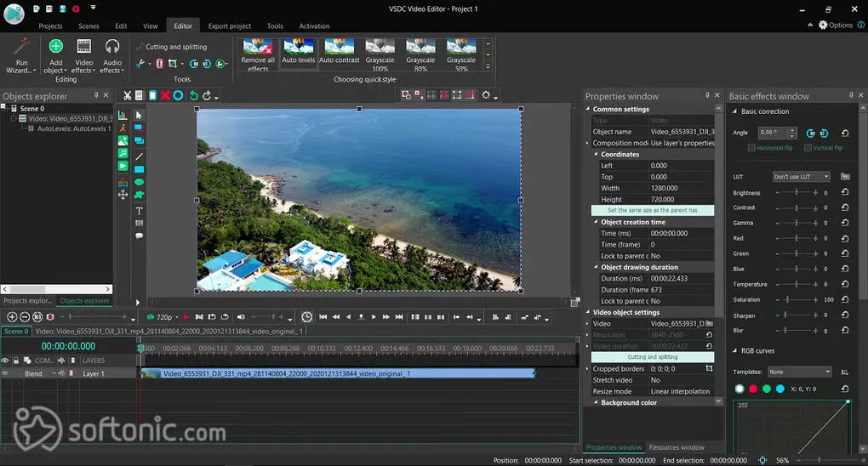
Task: Pin the Basic effects window
Action: (x=851, y=95)
